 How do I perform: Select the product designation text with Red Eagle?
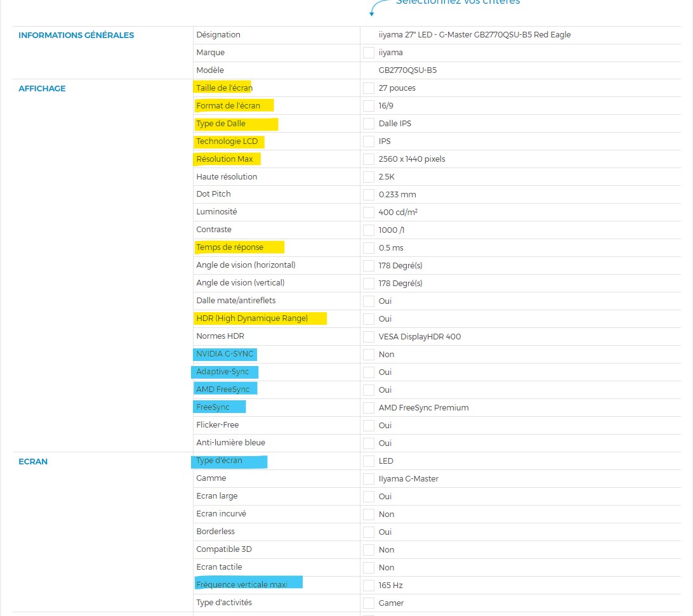click(x=475, y=34)
